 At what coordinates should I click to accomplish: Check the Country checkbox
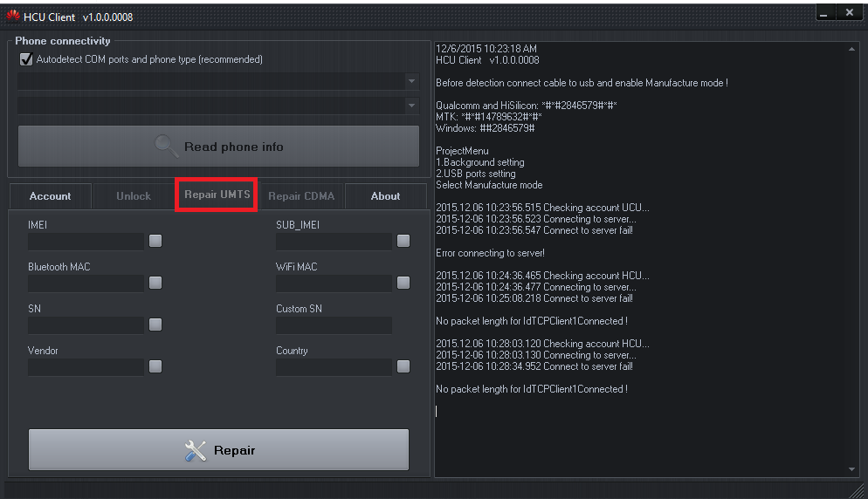(403, 366)
